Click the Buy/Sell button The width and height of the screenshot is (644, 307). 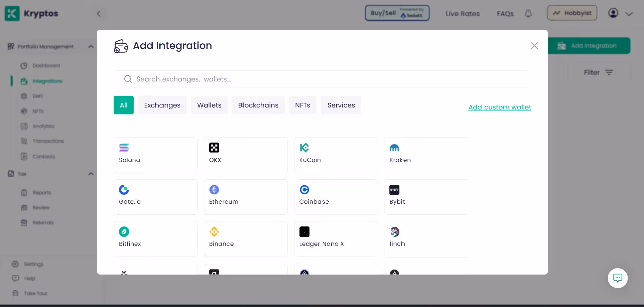(x=397, y=13)
